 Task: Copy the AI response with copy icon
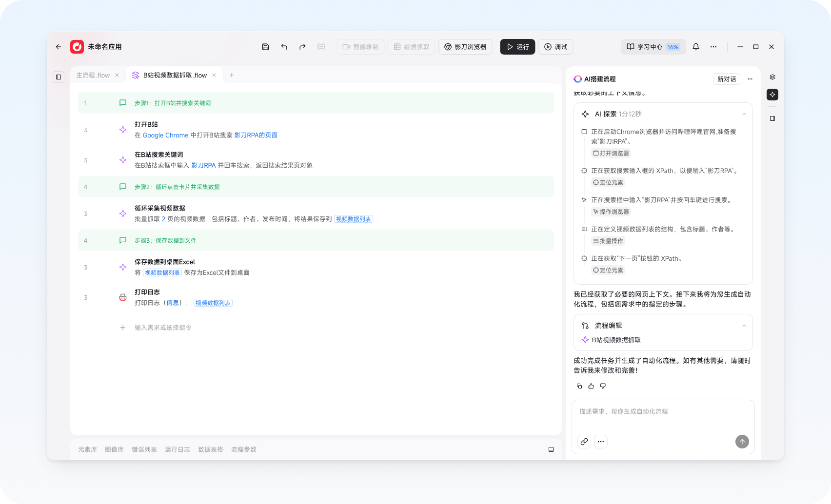(579, 386)
